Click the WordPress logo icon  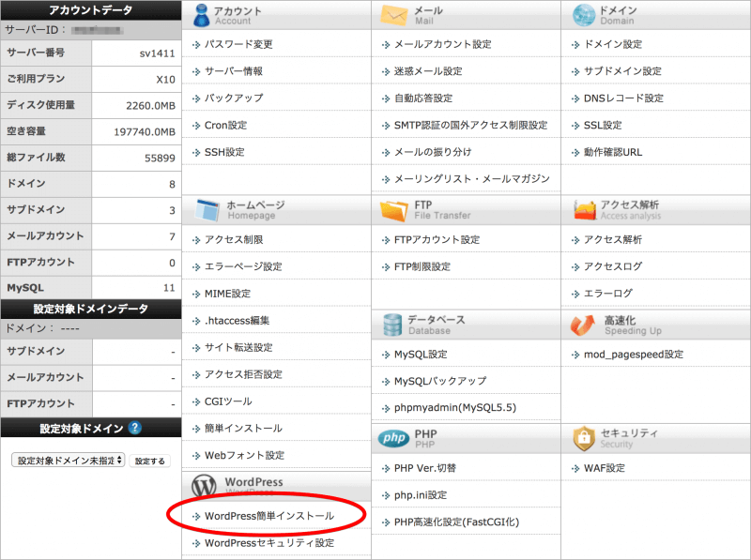point(204,486)
